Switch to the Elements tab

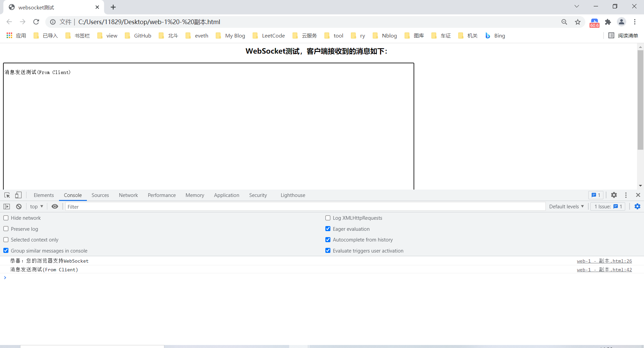(x=44, y=195)
